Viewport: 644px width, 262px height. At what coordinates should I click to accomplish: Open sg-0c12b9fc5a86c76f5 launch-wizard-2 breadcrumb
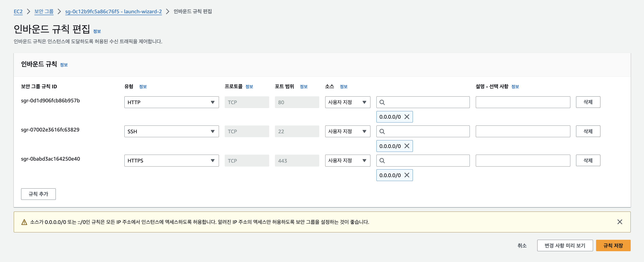(113, 11)
